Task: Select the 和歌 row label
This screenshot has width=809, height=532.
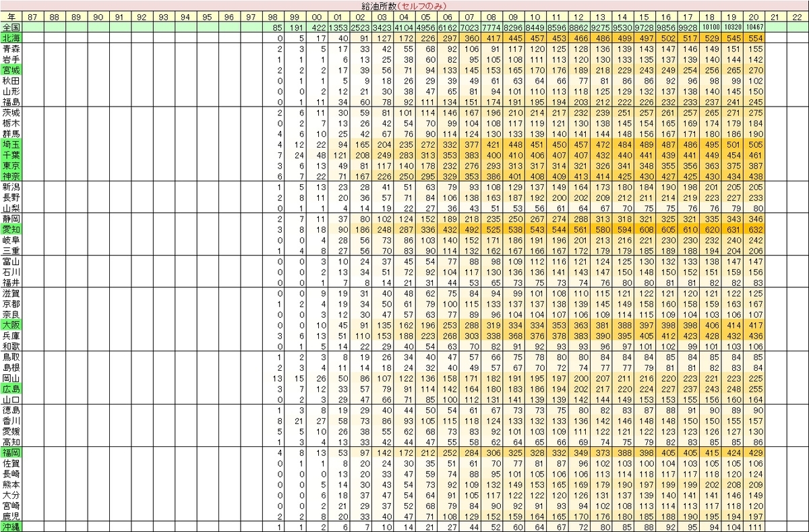Action: 11,346
